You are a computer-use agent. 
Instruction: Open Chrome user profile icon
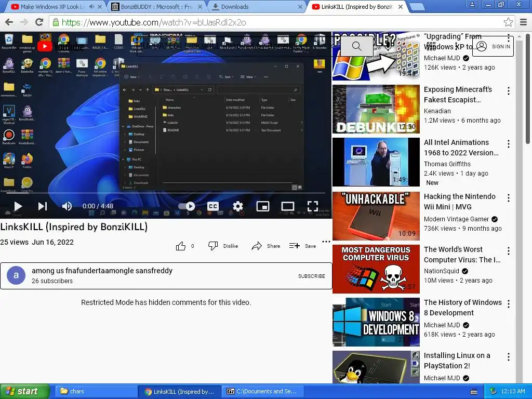472,4
